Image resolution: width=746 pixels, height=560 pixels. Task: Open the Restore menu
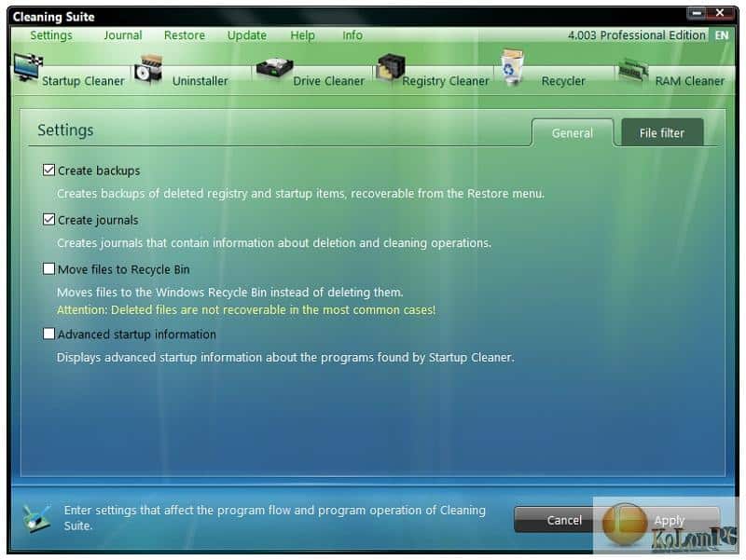coord(184,35)
